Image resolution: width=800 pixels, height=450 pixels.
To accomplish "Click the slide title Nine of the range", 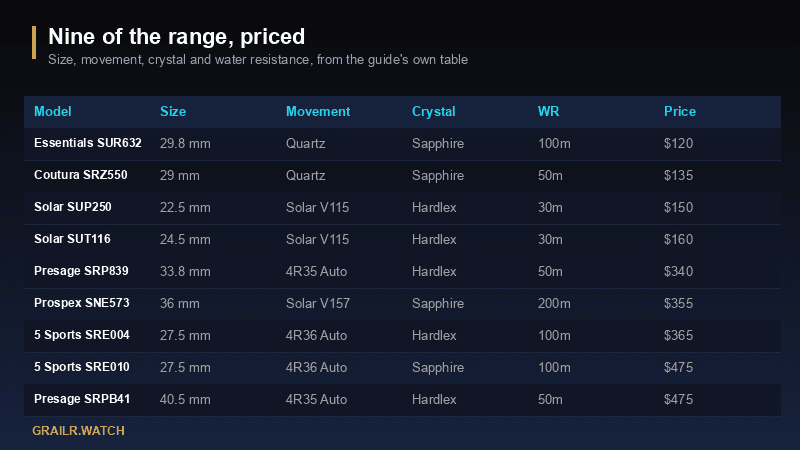I will [x=177, y=37].
